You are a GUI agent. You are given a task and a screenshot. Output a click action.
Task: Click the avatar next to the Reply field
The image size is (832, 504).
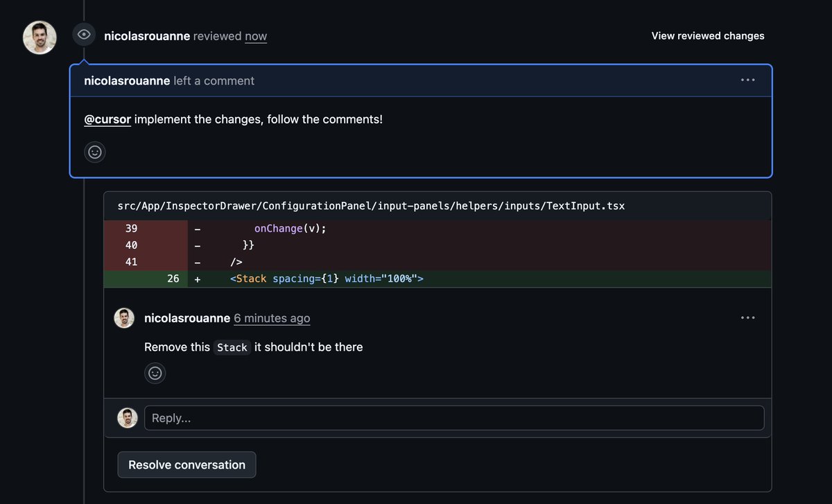(x=128, y=417)
